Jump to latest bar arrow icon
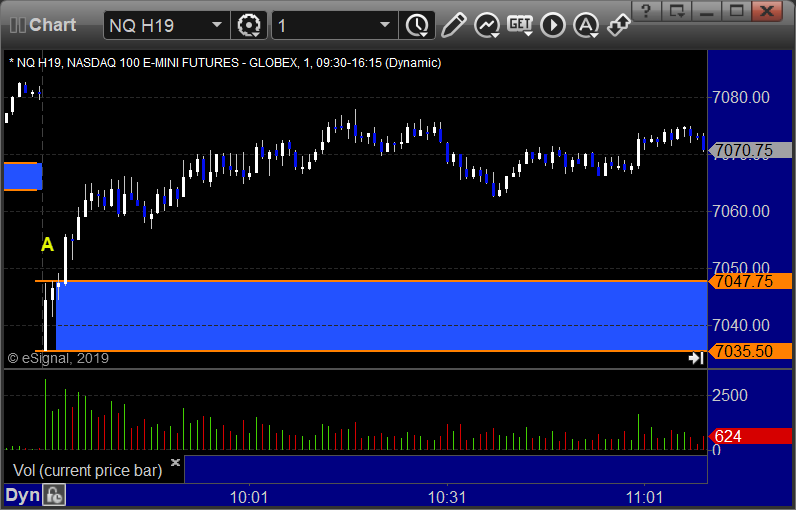The width and height of the screenshot is (796, 510). (695, 358)
